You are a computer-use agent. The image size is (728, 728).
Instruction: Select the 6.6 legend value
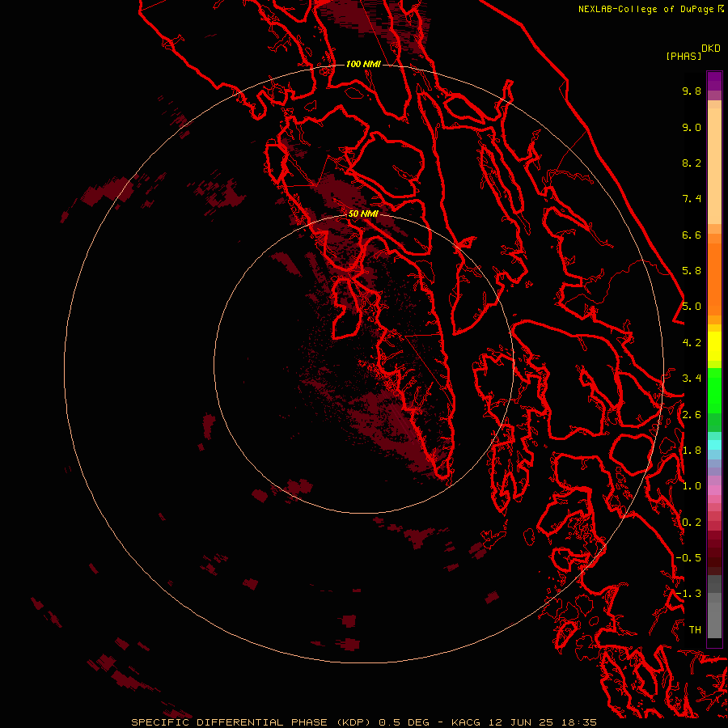point(692,235)
